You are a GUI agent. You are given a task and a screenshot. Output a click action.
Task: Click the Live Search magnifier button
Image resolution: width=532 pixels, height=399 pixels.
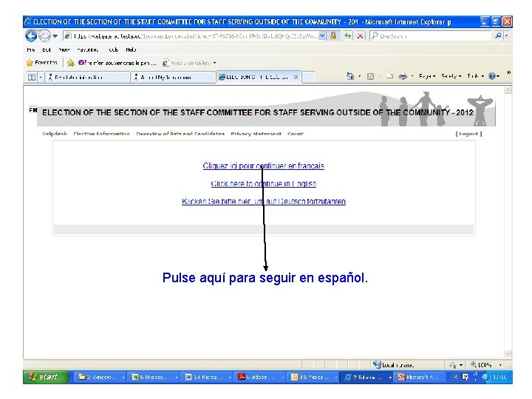[x=498, y=35]
